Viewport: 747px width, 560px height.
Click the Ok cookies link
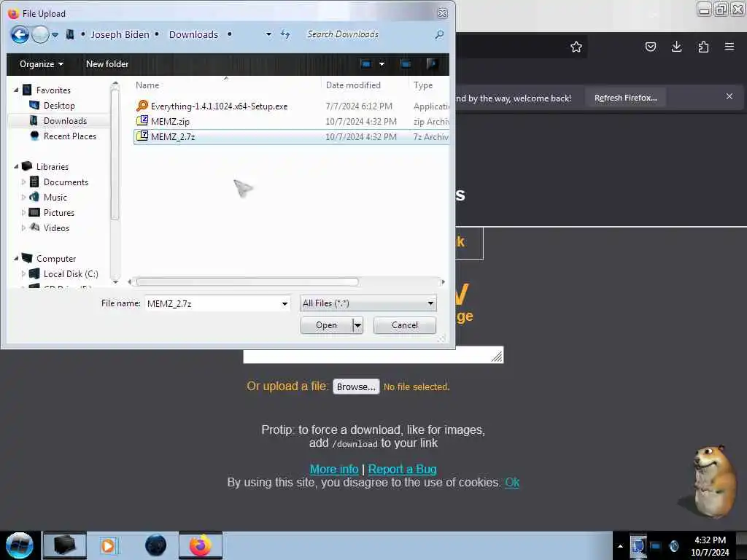(x=512, y=483)
